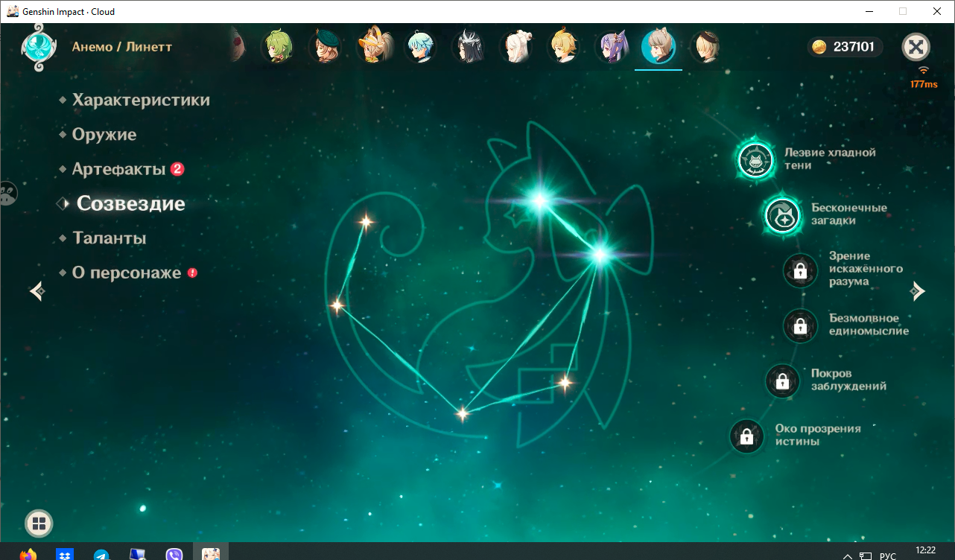
Task: Click the bottom star of the constellation
Action: click(x=463, y=413)
